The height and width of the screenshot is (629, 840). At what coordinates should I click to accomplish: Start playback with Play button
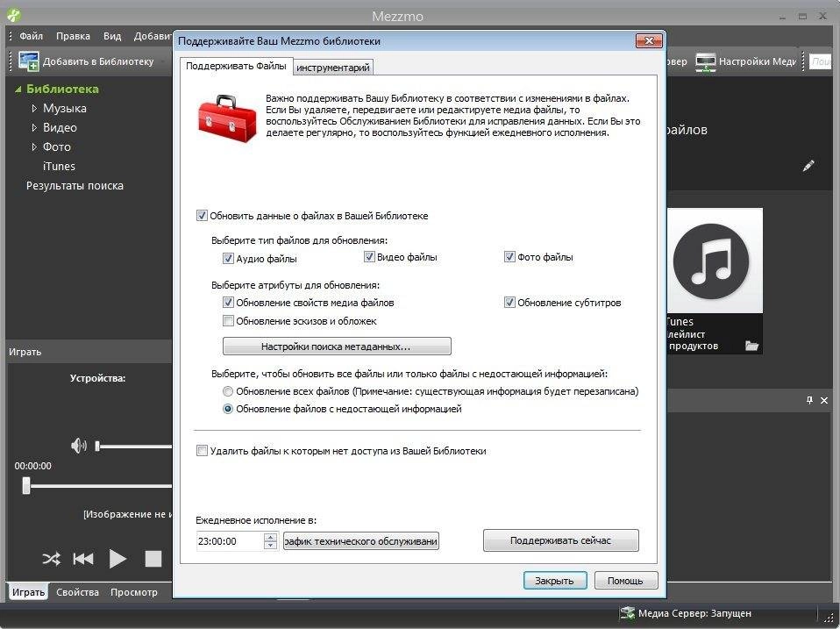point(117,559)
